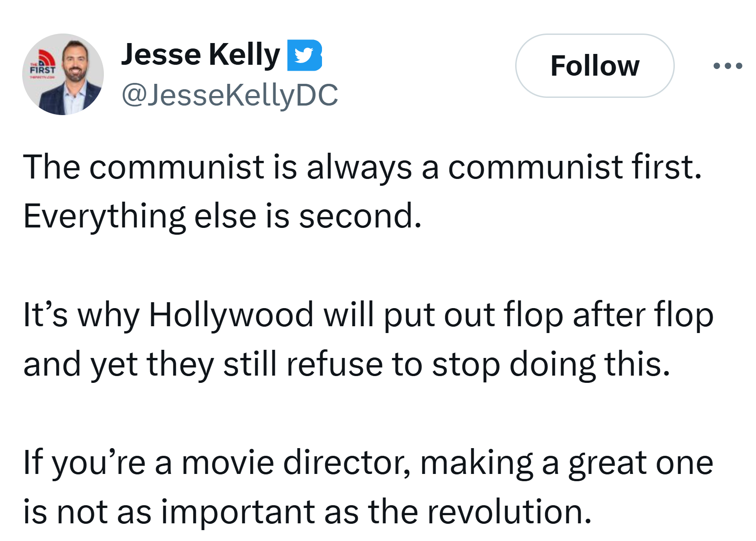Click The First logo in the avatar
756x541 pixels.
click(x=43, y=66)
